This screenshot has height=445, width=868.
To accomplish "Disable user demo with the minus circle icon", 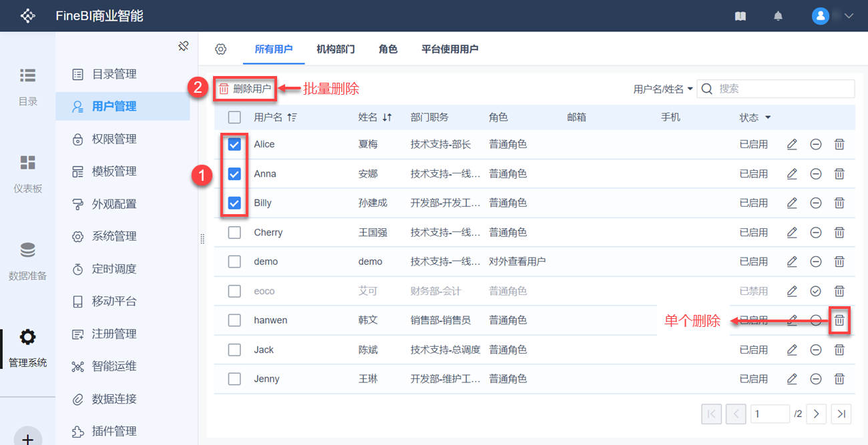I will tap(816, 262).
